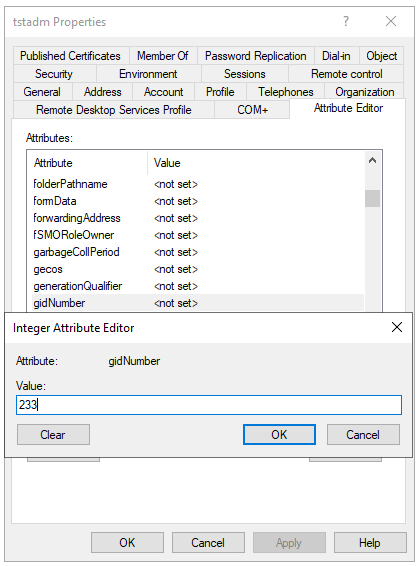Select the folderPathname attribute row
Screen dimensions: 420x566
(x=198, y=184)
